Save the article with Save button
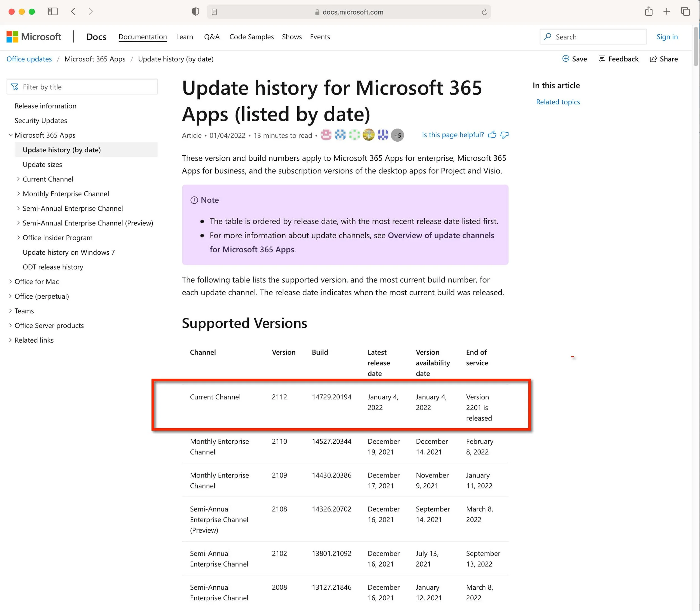 (575, 59)
